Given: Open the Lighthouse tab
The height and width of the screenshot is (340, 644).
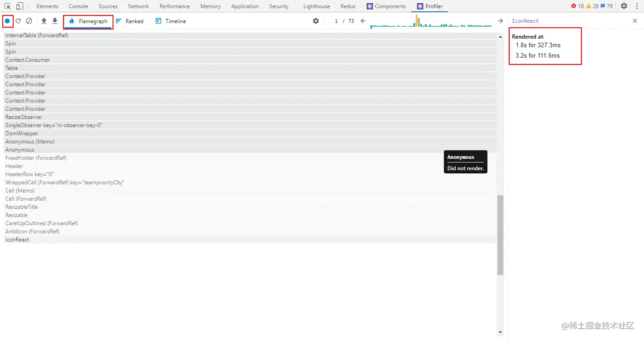Looking at the screenshot, I should pos(317,6).
